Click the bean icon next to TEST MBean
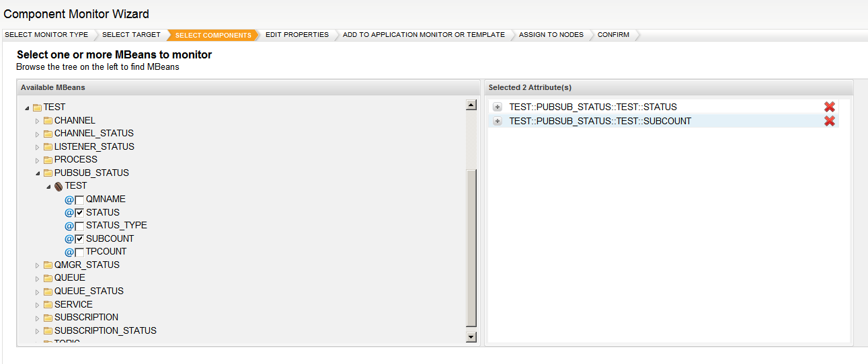This screenshot has height=364, width=868. [58, 186]
